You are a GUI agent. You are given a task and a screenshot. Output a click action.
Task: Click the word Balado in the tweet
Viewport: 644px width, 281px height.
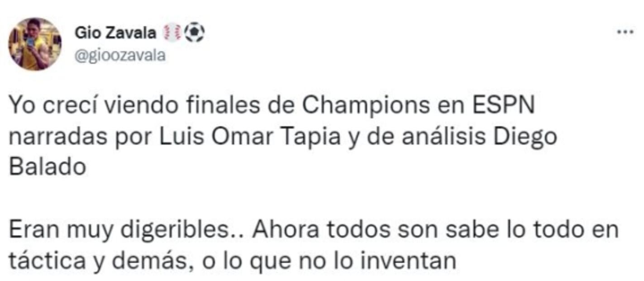click(48, 166)
